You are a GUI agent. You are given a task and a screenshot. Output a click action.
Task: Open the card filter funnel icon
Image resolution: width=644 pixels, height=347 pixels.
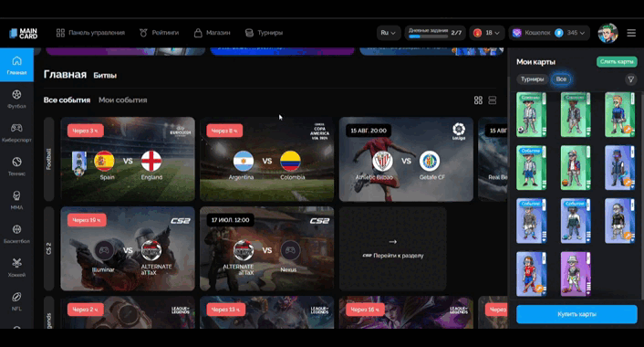(x=631, y=79)
